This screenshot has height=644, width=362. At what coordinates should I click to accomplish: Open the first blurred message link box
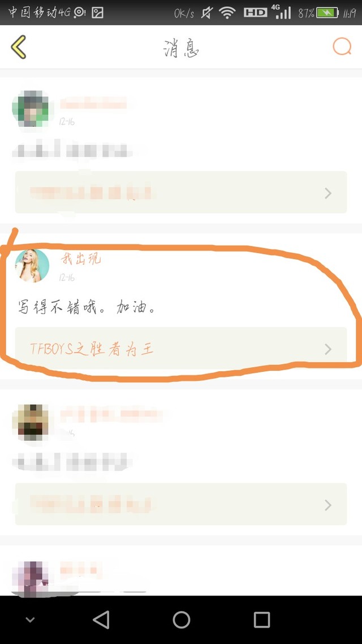tap(181, 192)
